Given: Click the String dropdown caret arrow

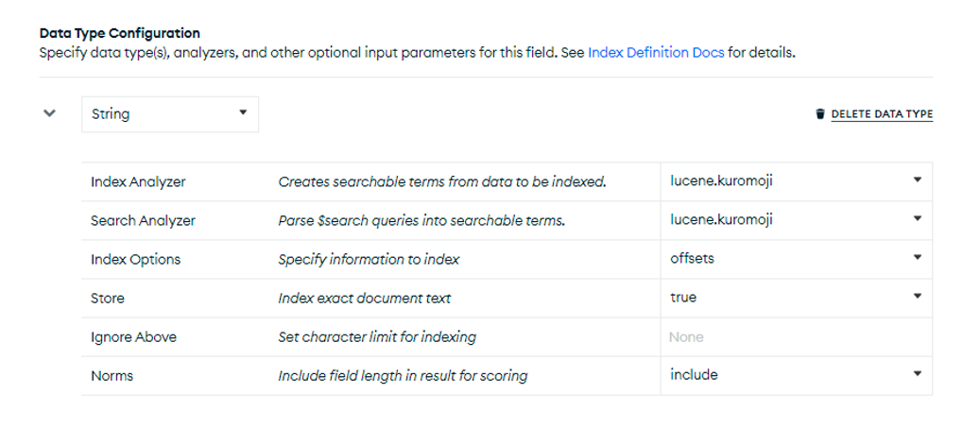Looking at the screenshot, I should pos(243,113).
